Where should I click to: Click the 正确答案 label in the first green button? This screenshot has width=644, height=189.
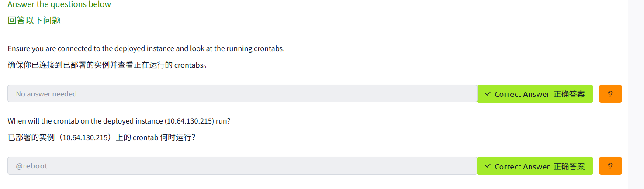[x=569, y=94]
